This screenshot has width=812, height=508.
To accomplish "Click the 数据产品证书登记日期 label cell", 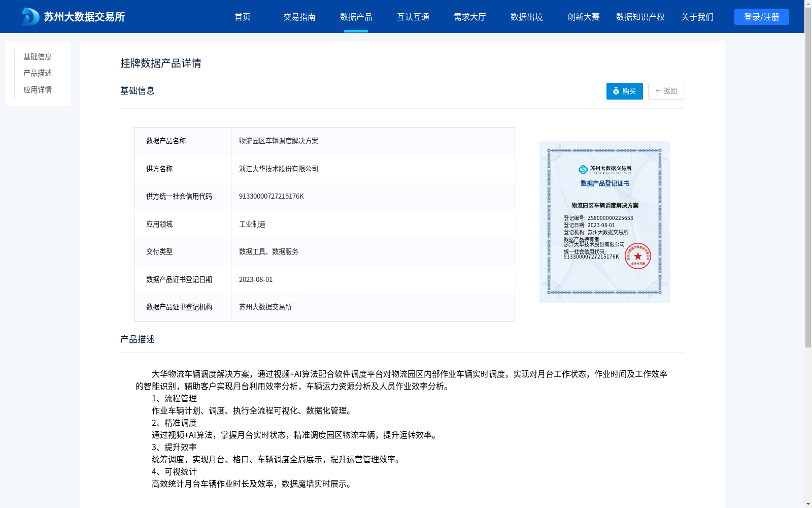I will (x=183, y=279).
